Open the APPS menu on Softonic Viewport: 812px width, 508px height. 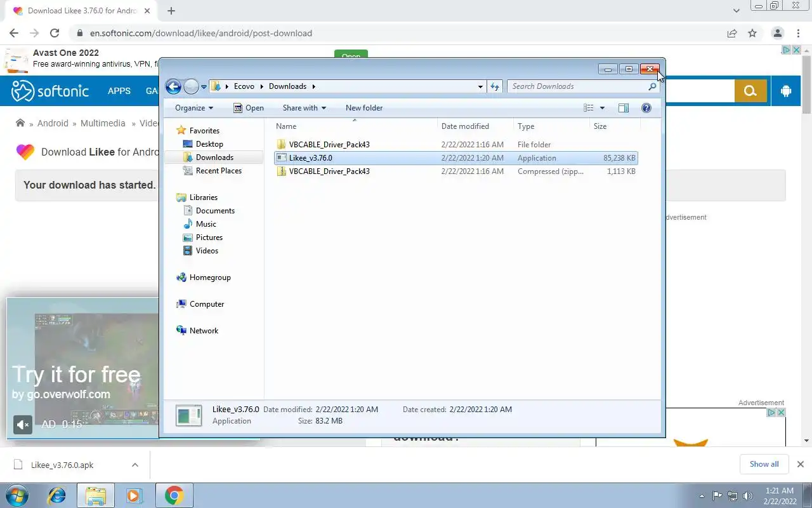[x=119, y=91]
